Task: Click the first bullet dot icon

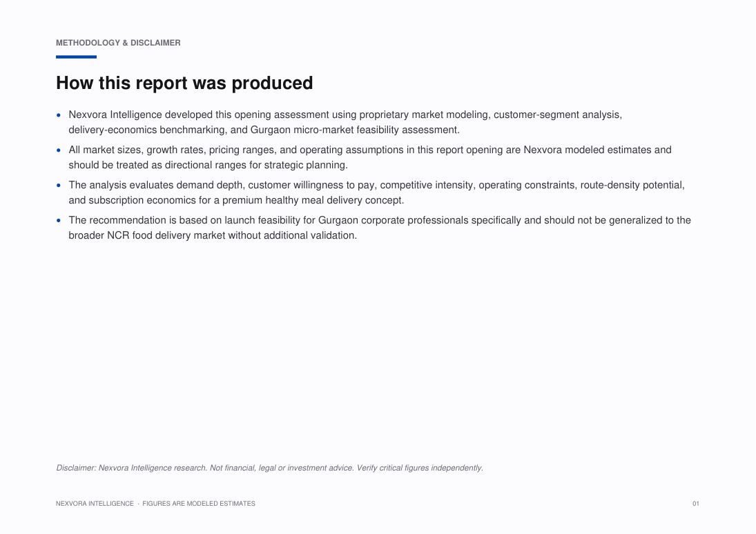Action: [x=59, y=115]
